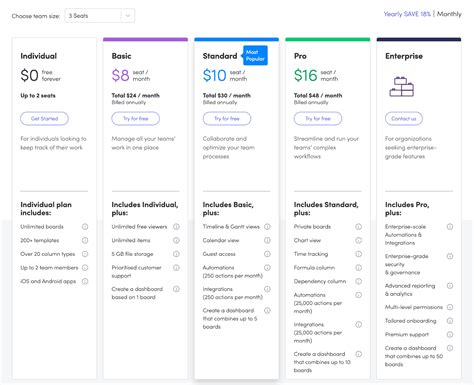The image size is (474, 385).
Task: Click info icon next to Unlimited free viewers
Action: (176, 227)
